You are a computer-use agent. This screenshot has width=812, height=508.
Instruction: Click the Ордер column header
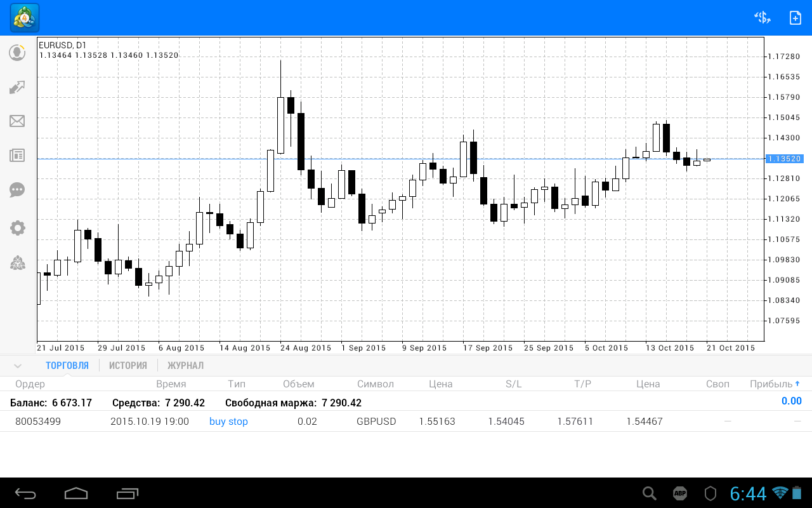click(30, 384)
